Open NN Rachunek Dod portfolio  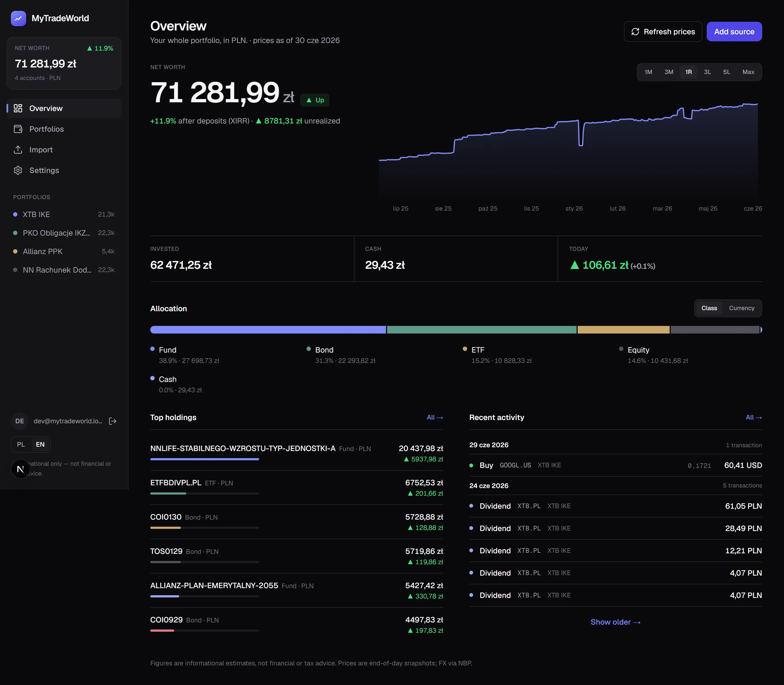click(x=64, y=270)
